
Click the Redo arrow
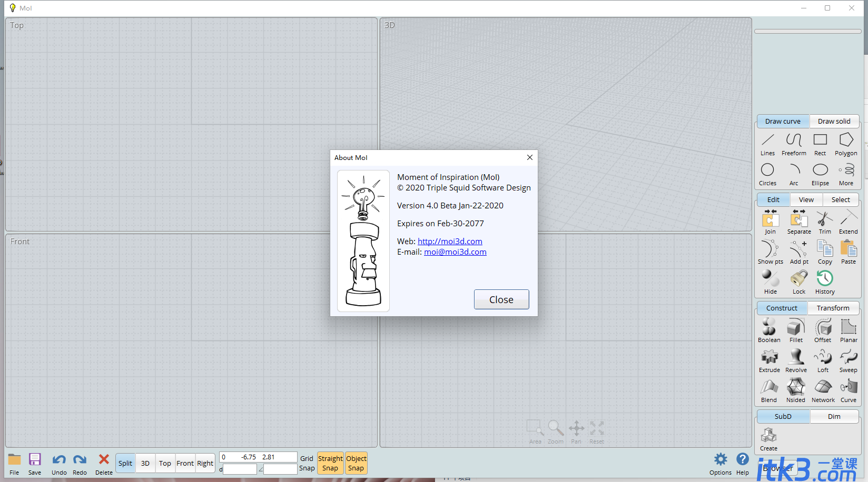click(80, 464)
